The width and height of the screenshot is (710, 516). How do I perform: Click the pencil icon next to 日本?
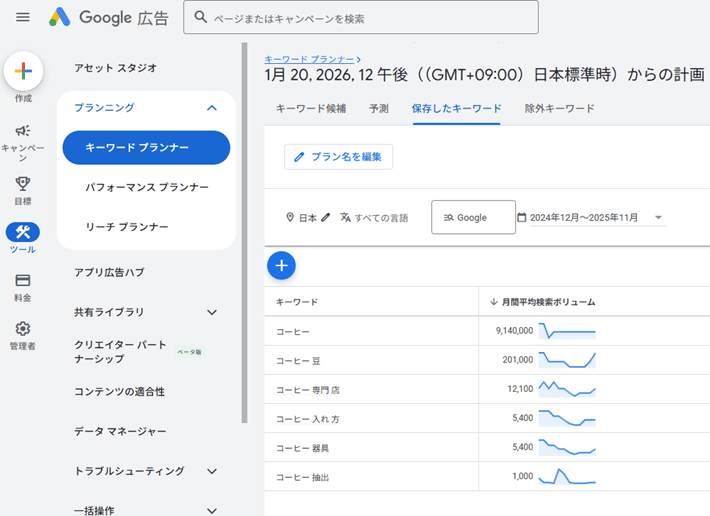pyautogui.click(x=326, y=217)
